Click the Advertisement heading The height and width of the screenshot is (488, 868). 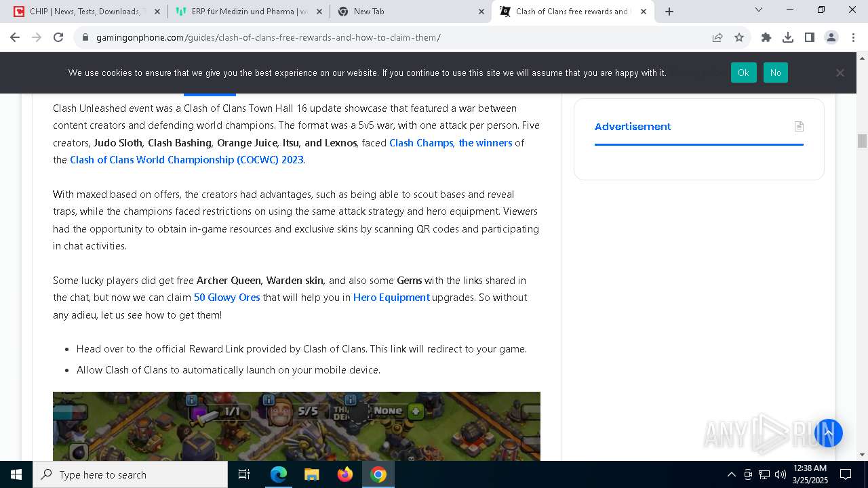(633, 127)
